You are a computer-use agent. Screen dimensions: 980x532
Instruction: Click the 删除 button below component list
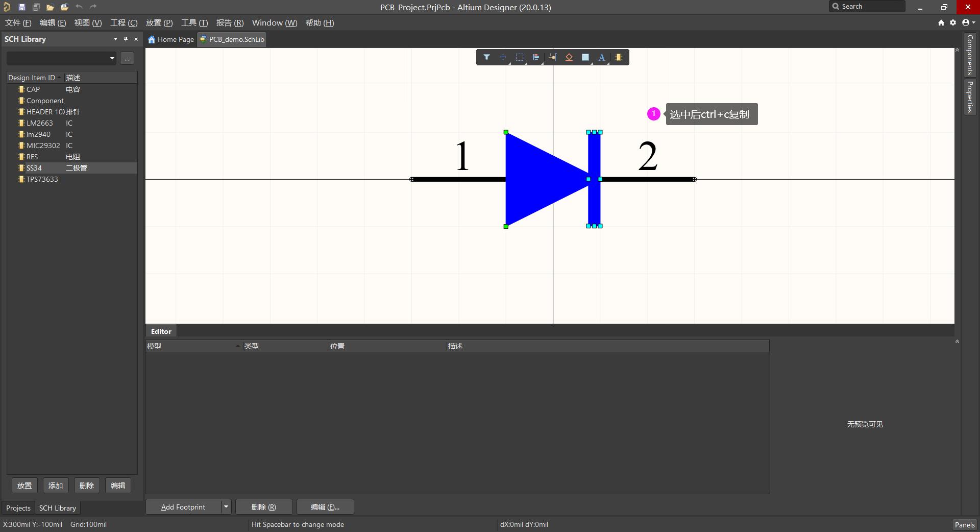click(x=87, y=486)
